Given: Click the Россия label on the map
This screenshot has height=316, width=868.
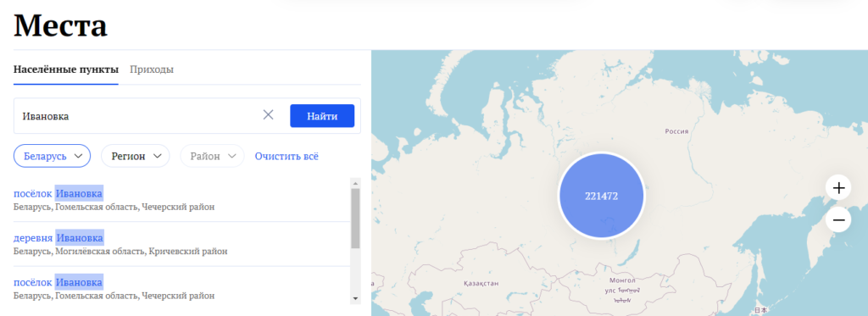Looking at the screenshot, I should coord(676,131).
